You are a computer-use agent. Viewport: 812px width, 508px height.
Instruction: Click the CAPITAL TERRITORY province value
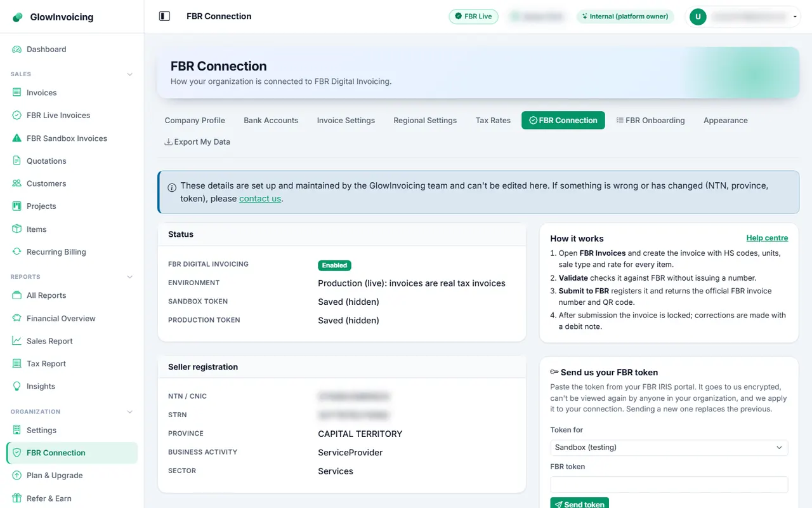(360, 434)
